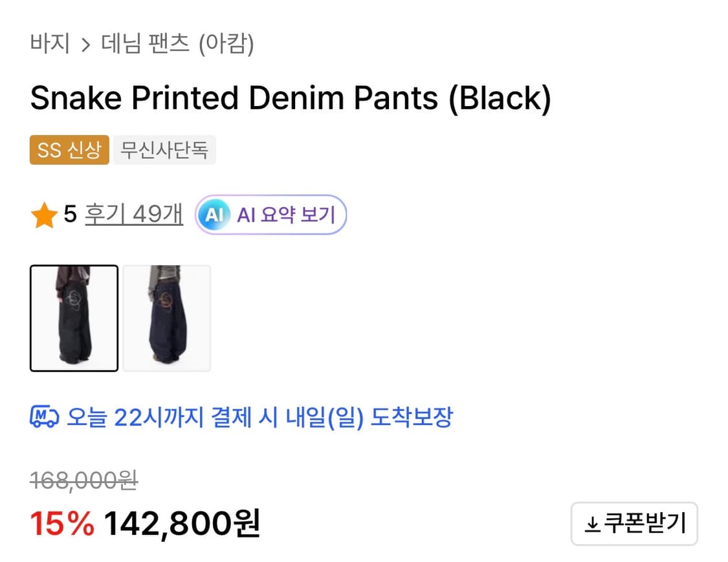Click the product title Snake Printed Denim Pants
Image resolution: width=728 pixels, height=562 pixels.
pyautogui.click(x=291, y=98)
